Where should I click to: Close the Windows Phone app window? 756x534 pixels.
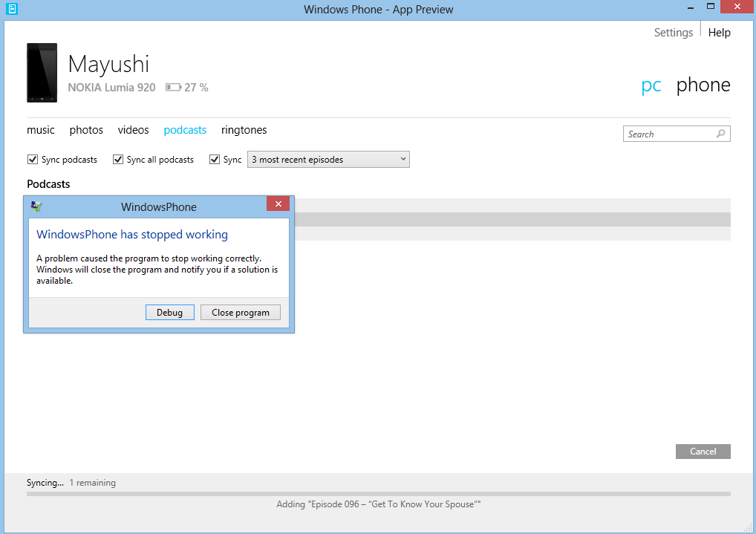click(737, 7)
